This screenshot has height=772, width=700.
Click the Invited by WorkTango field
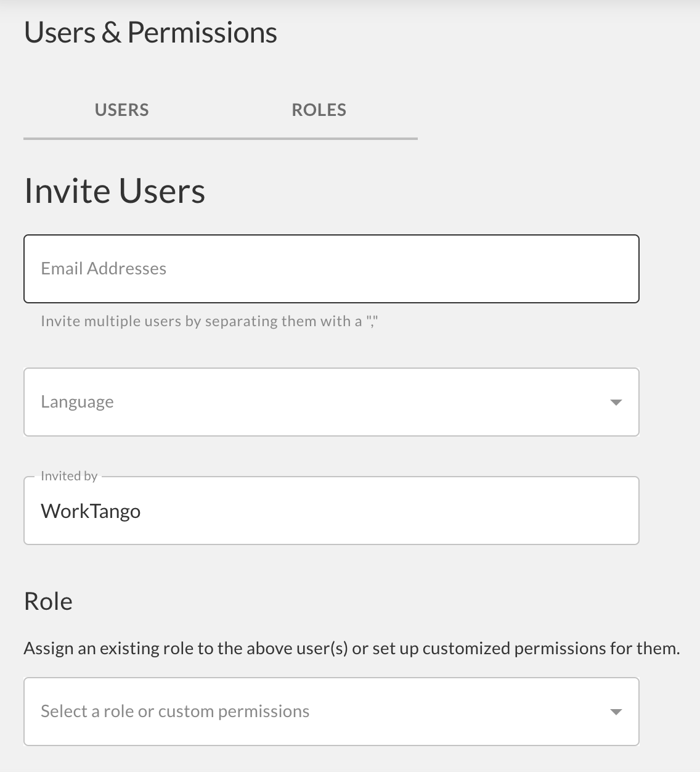click(332, 511)
